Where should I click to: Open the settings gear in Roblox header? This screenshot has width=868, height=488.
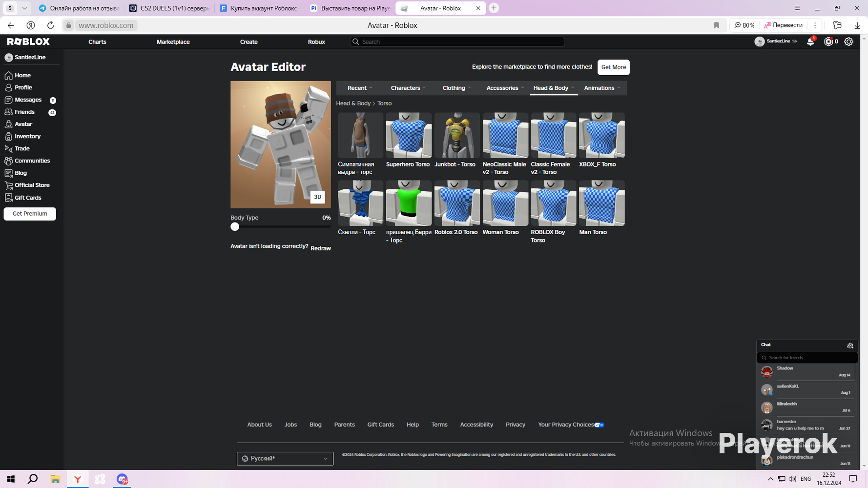[849, 41]
